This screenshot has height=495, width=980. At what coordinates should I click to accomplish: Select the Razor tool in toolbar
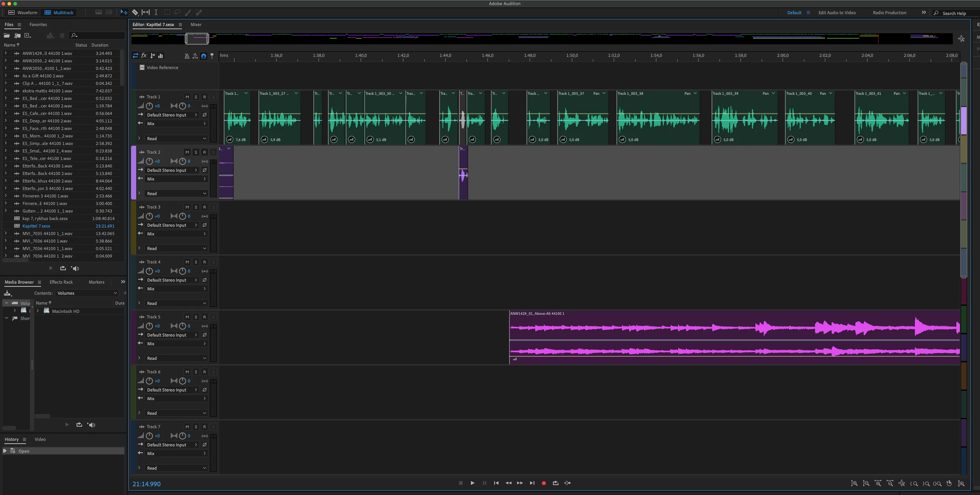point(135,12)
